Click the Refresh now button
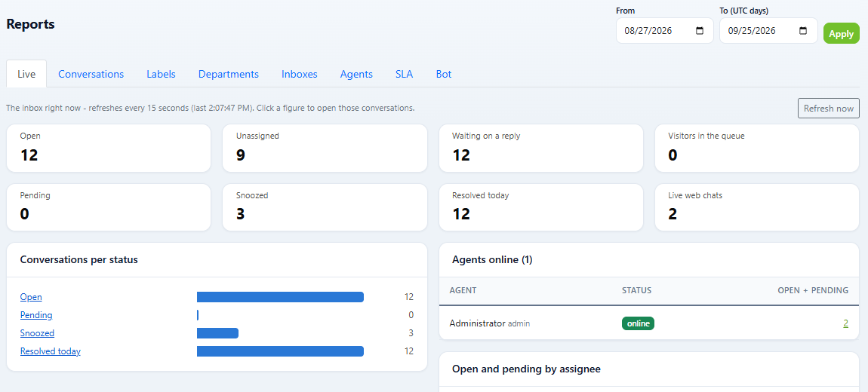This screenshot has width=868, height=392. 829,109
